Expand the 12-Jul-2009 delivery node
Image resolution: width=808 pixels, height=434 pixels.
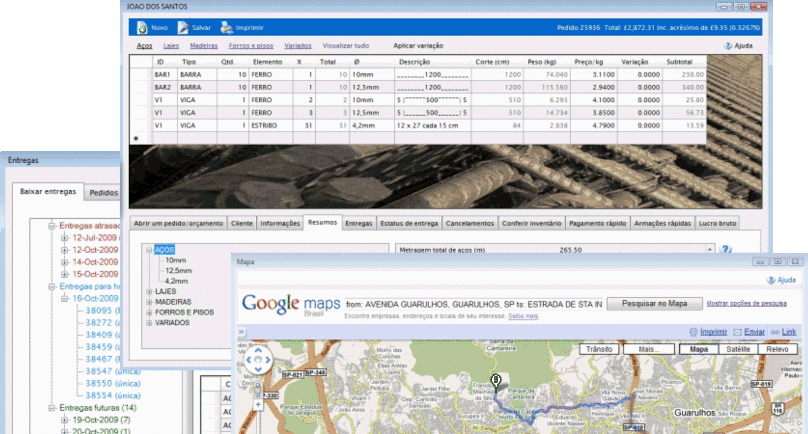(x=64, y=238)
